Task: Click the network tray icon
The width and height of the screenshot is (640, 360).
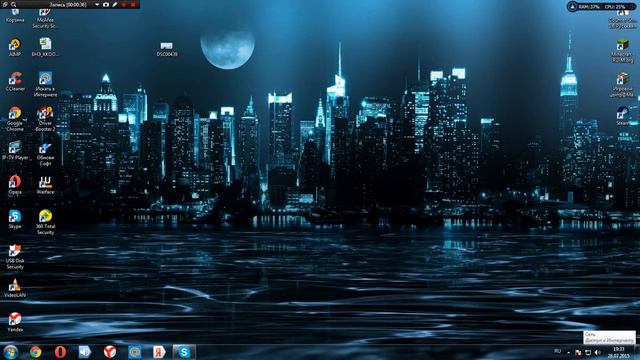Action: (x=588, y=352)
